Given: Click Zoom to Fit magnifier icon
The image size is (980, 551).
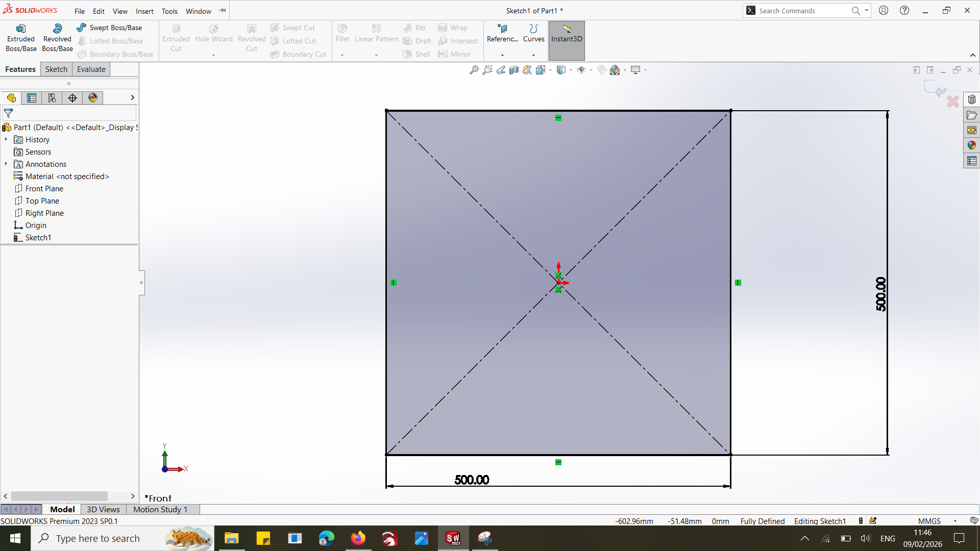Looking at the screenshot, I should 474,70.
